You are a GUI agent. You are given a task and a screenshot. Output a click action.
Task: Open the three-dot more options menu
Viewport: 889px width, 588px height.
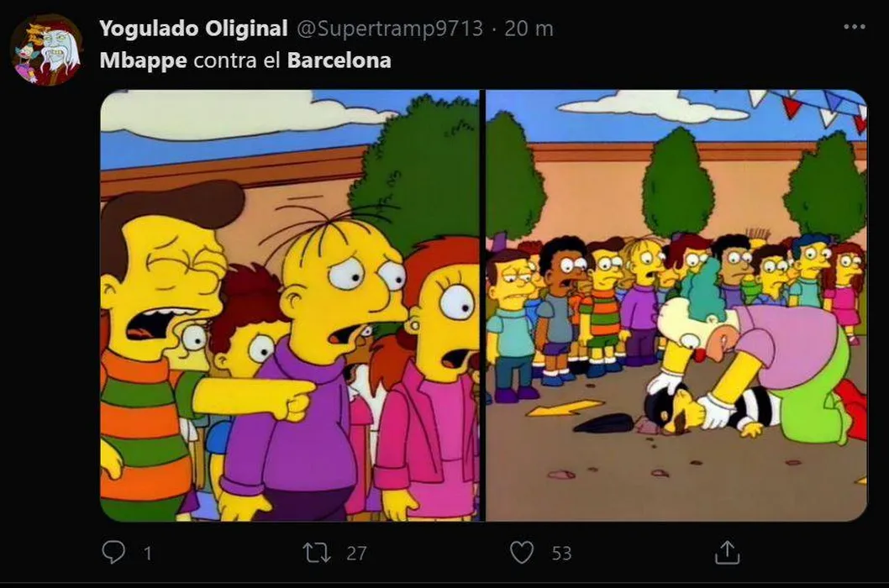tap(855, 27)
